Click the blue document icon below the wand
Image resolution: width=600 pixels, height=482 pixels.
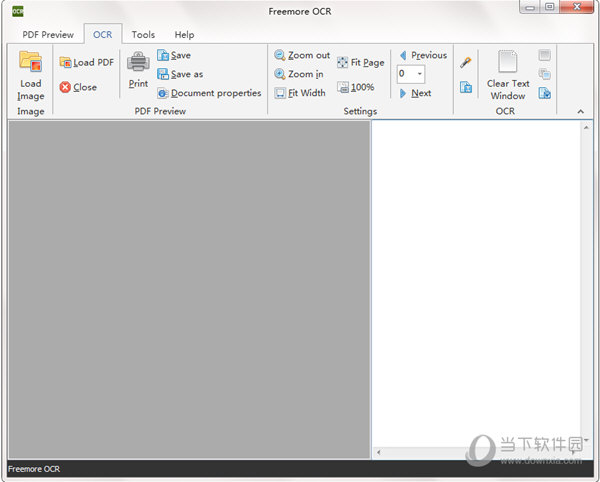[x=466, y=87]
